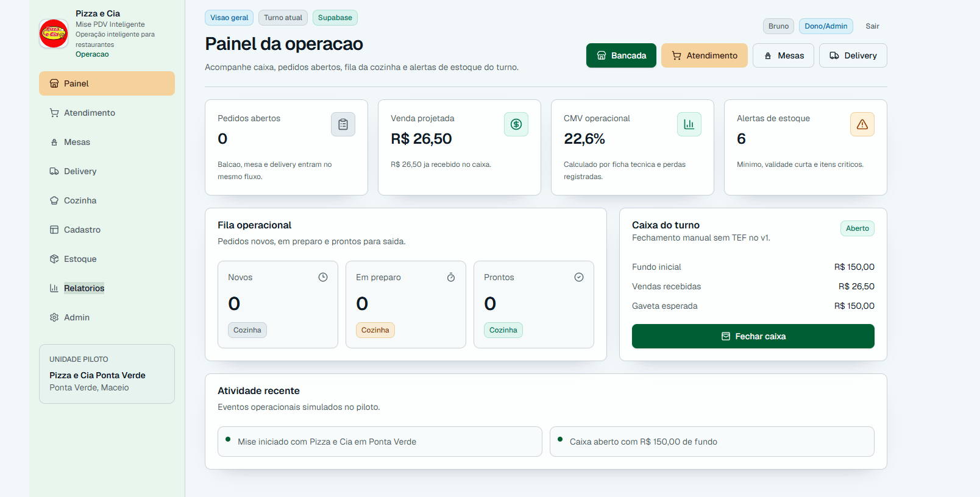The image size is (980, 497).
Task: Open Painel in the sidebar menu
Action: (107, 83)
